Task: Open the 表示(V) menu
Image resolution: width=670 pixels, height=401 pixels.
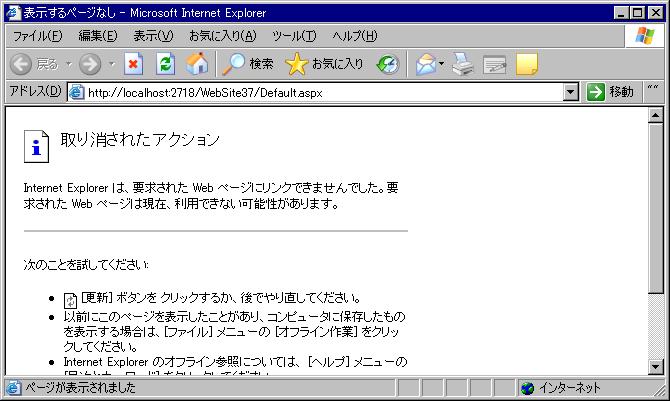Action: (153, 36)
